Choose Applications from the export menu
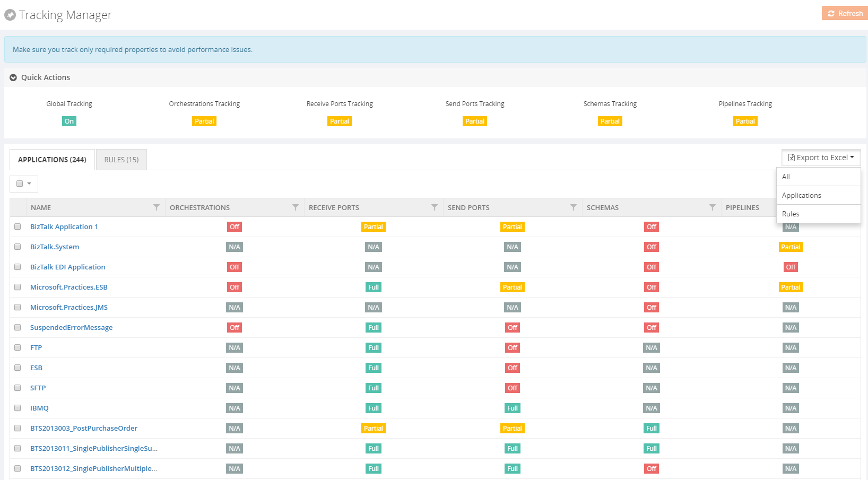868x480 pixels. pyautogui.click(x=801, y=195)
